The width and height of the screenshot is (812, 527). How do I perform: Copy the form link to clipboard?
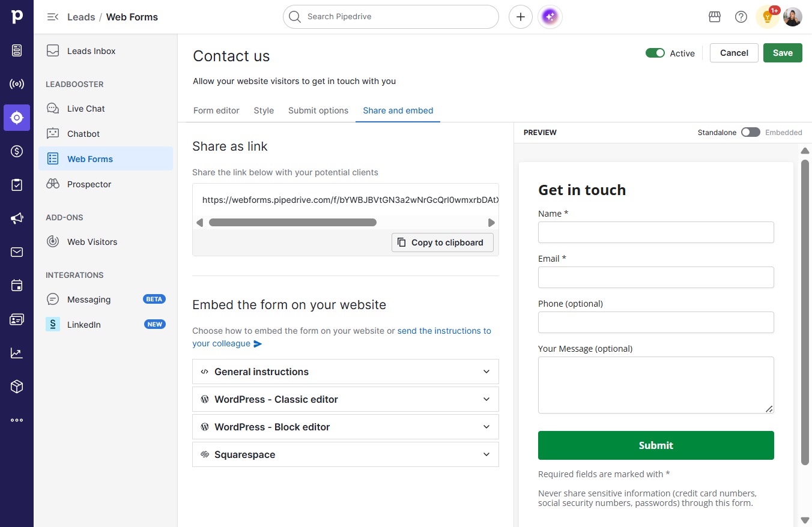(443, 242)
